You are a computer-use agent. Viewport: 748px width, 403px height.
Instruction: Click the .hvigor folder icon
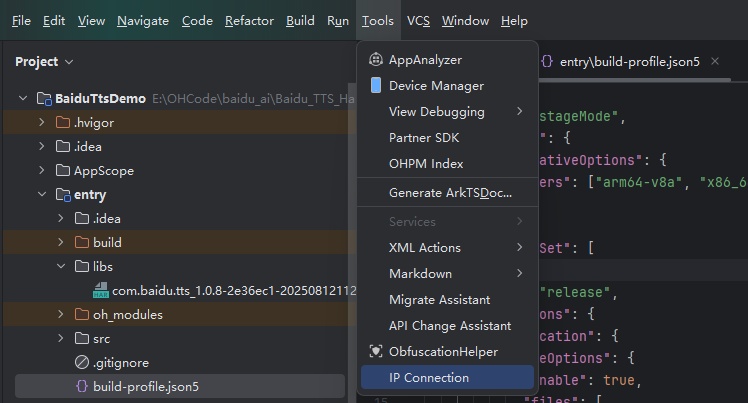tap(62, 123)
